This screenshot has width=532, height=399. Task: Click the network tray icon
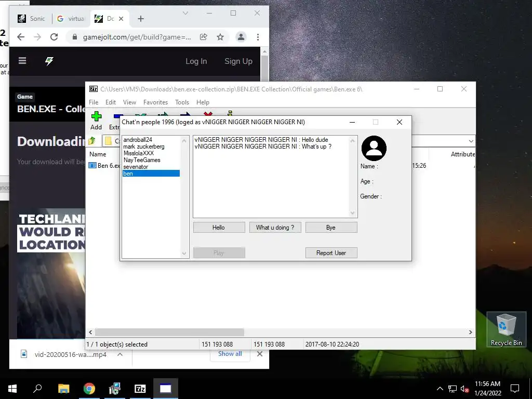coord(453,389)
